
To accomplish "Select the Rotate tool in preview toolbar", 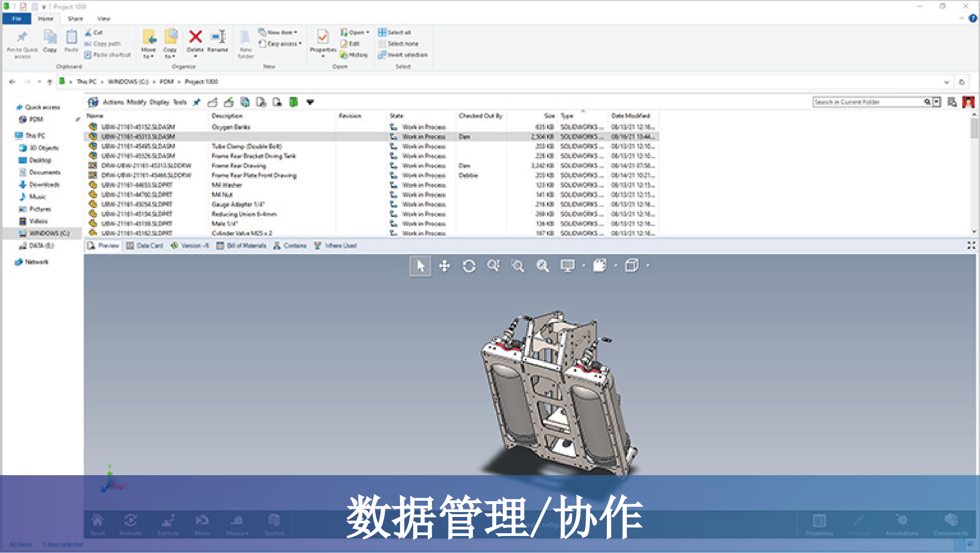I will coord(469,266).
